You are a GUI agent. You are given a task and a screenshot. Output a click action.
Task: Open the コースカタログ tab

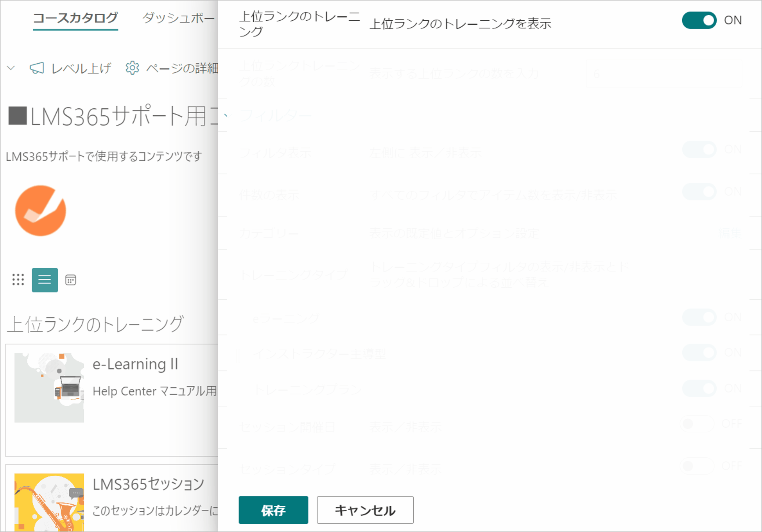[75, 18]
